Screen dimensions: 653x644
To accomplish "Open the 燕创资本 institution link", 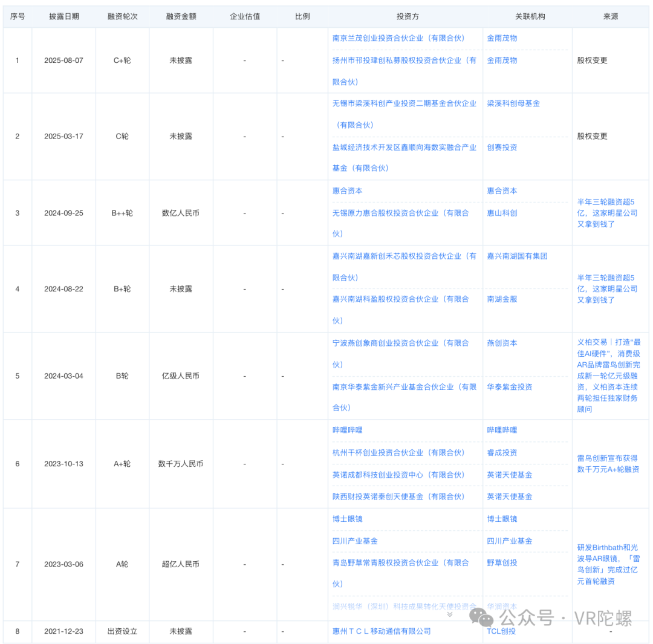I will 502,343.
